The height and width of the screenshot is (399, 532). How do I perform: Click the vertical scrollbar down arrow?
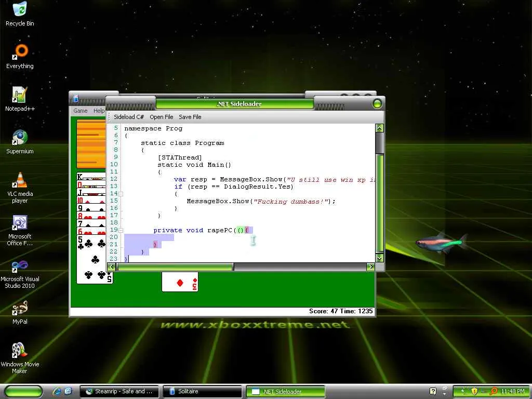pos(380,258)
